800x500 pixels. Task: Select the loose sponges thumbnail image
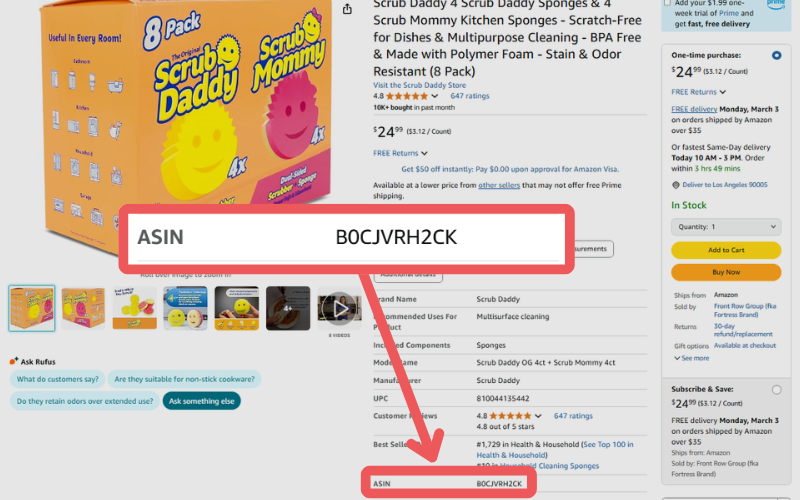pyautogui.click(x=135, y=308)
